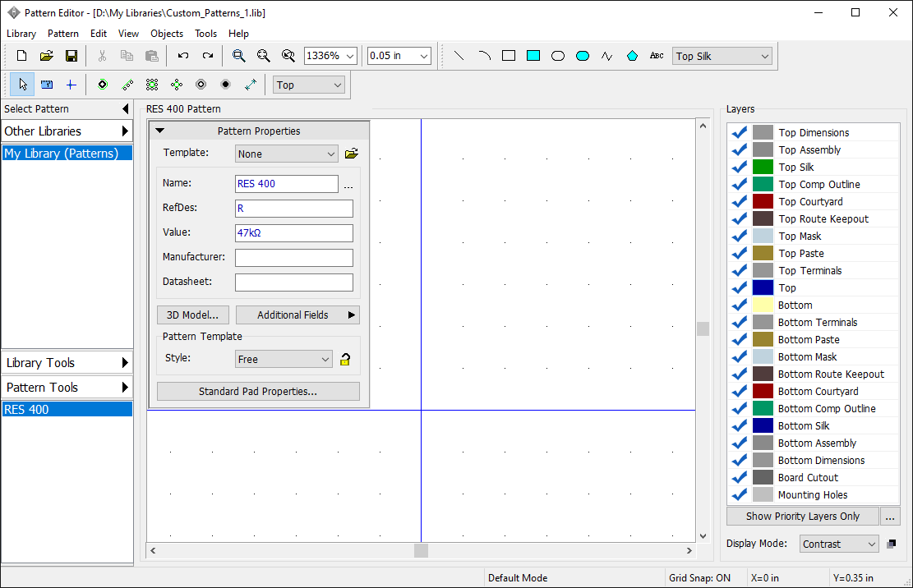The height and width of the screenshot is (588, 913).
Task: Collapse the Pattern Properties panel
Action: tap(160, 131)
